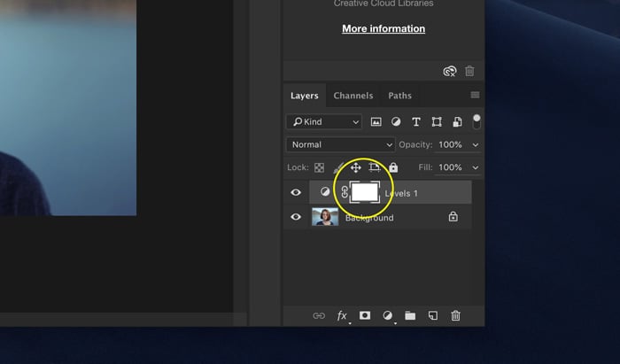Add a layer style with fx

pos(342,316)
